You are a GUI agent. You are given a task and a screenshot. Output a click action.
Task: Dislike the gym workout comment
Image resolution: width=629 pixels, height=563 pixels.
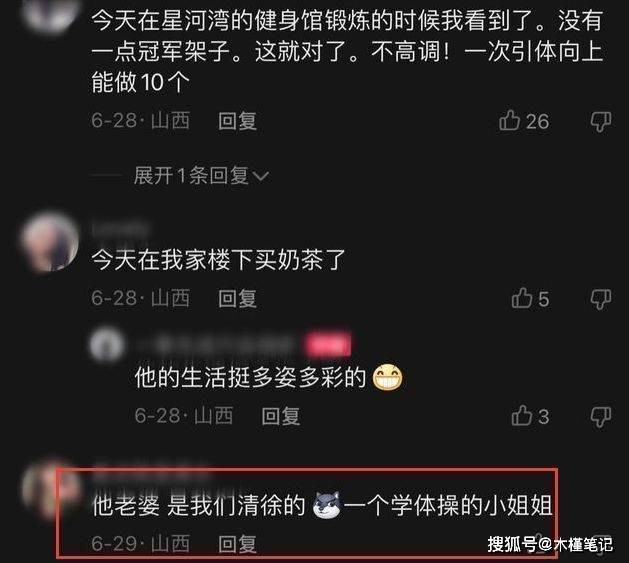tap(601, 122)
